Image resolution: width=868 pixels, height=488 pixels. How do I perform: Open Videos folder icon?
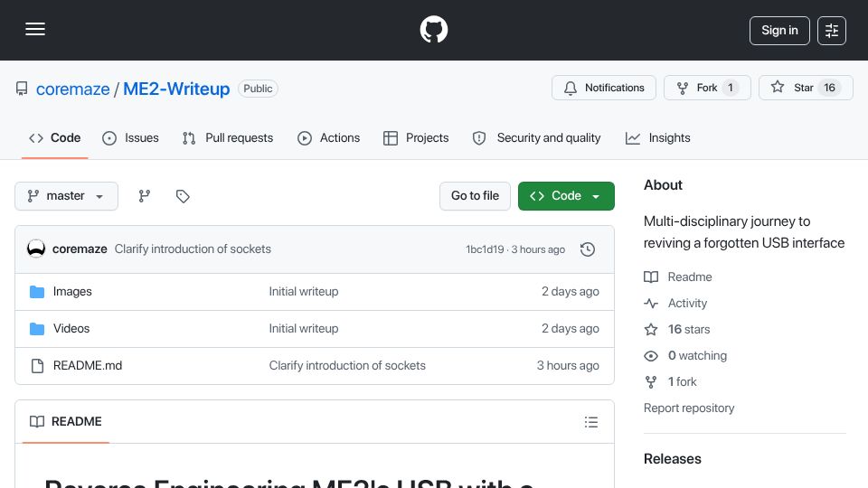37,329
